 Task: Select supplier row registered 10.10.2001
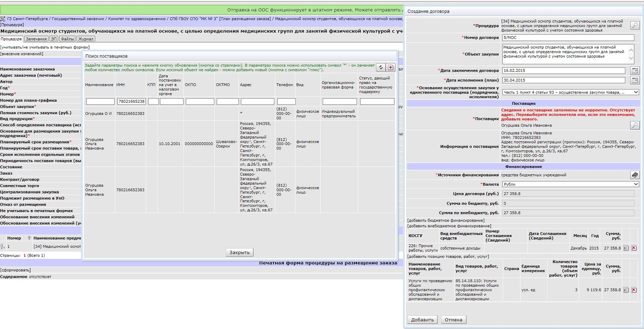point(239,144)
